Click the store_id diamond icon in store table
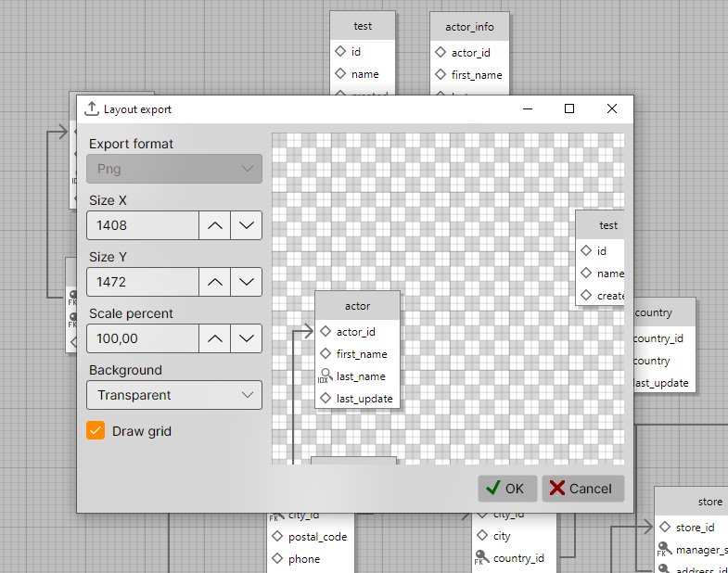 (665, 527)
